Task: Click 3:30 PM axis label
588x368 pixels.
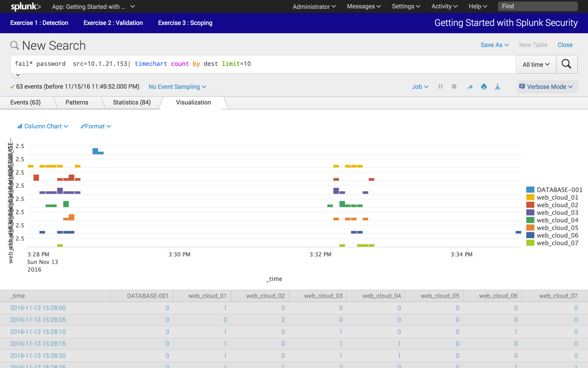Action: point(179,254)
